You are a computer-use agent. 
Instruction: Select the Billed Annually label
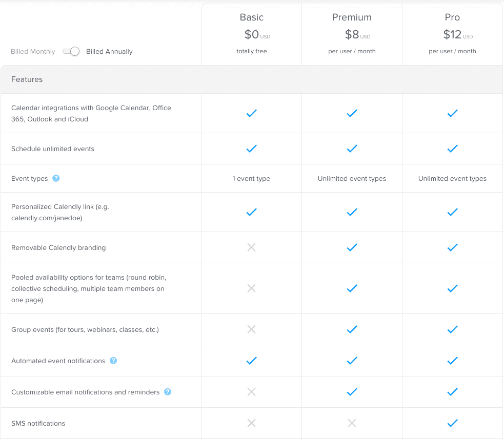pos(109,52)
